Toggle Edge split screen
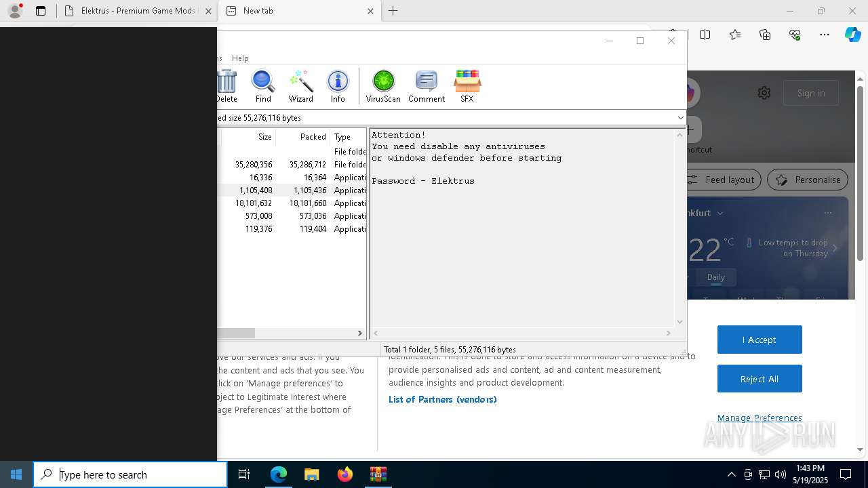This screenshot has height=488, width=868. pos(705,35)
